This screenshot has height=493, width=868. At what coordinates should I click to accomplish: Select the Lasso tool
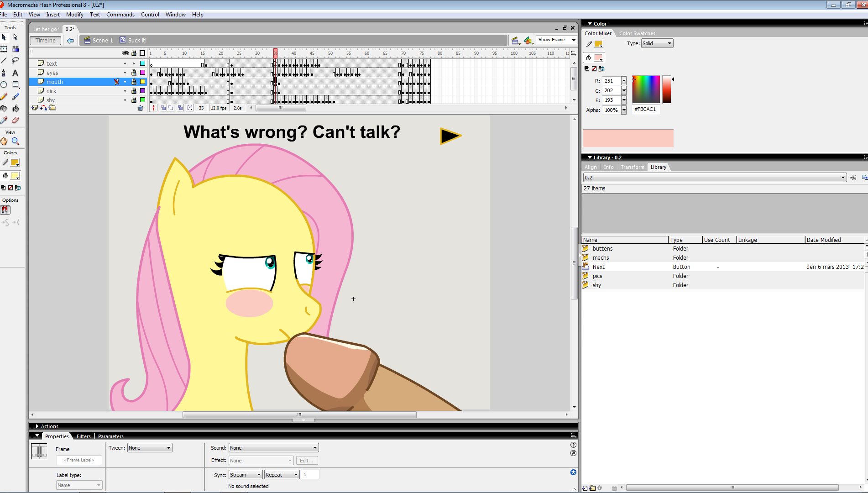(16, 61)
